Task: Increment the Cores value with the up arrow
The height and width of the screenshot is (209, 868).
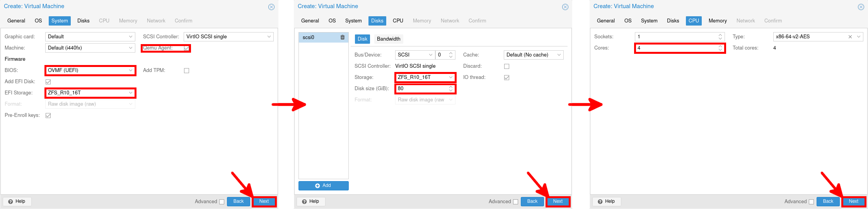Action: [x=720, y=46]
